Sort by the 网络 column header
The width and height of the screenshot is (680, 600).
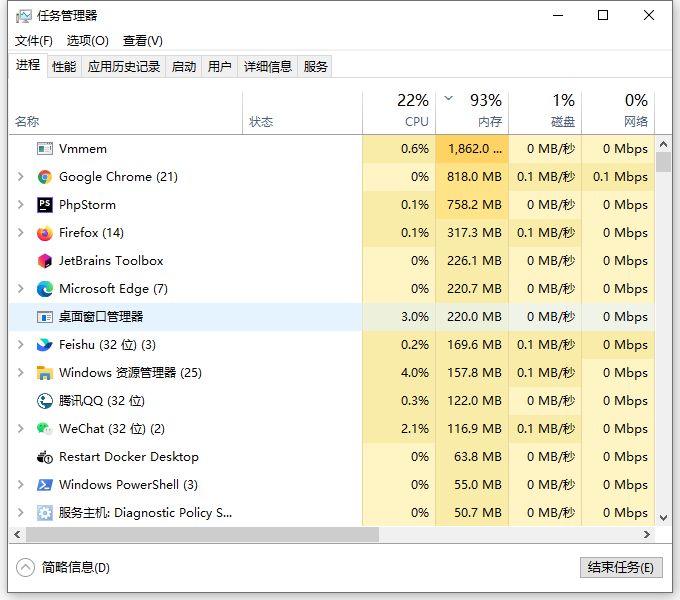pos(618,113)
